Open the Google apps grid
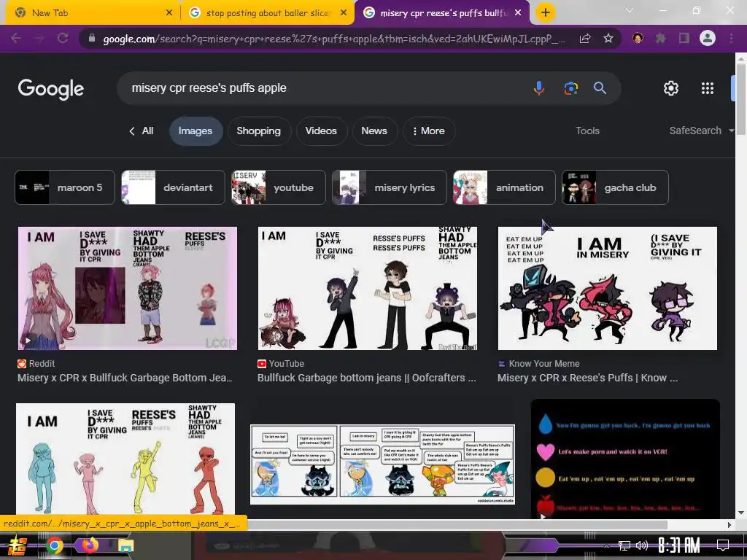Viewport: 747px width, 560px height. pyautogui.click(x=708, y=88)
